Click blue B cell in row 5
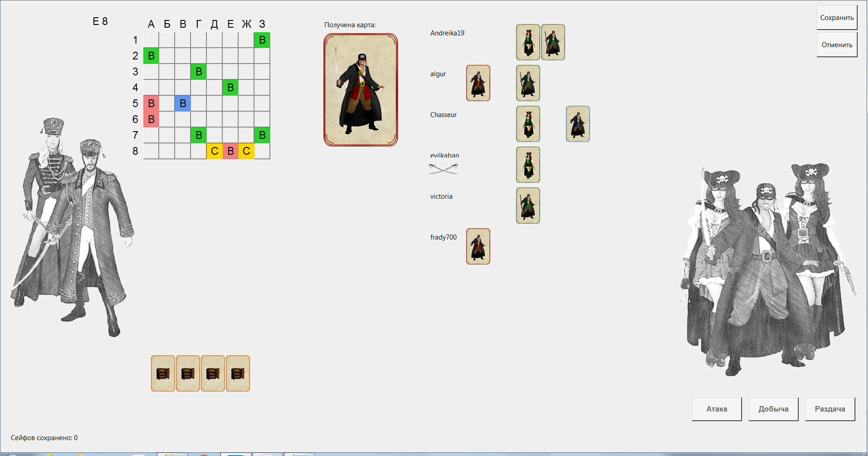 pyautogui.click(x=183, y=103)
